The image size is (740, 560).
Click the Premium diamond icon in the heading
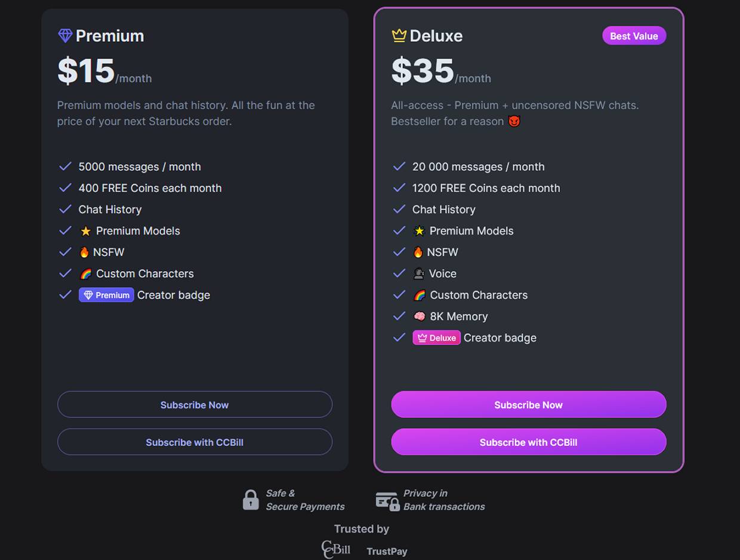65,36
